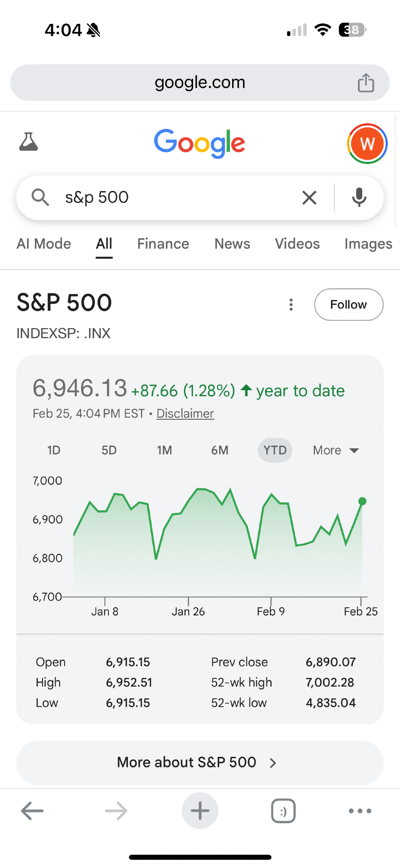Clear the search query with X icon

(309, 197)
